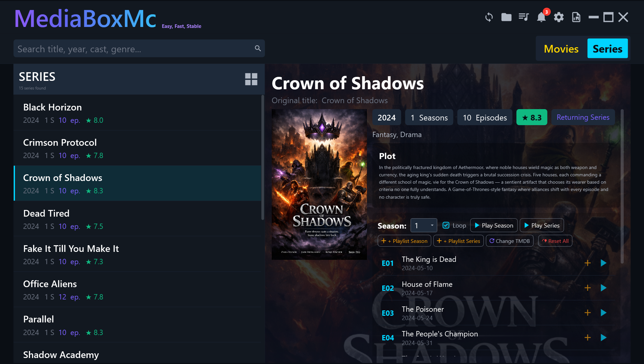Open the playlist queue icon
This screenshot has width=644, height=364.
(x=524, y=17)
